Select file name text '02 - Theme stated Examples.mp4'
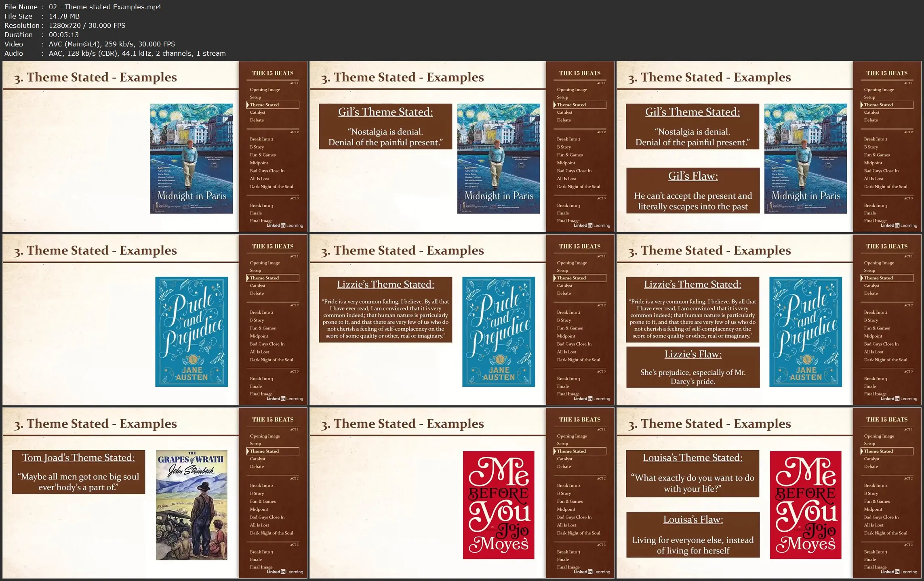This screenshot has width=924, height=581. point(105,7)
